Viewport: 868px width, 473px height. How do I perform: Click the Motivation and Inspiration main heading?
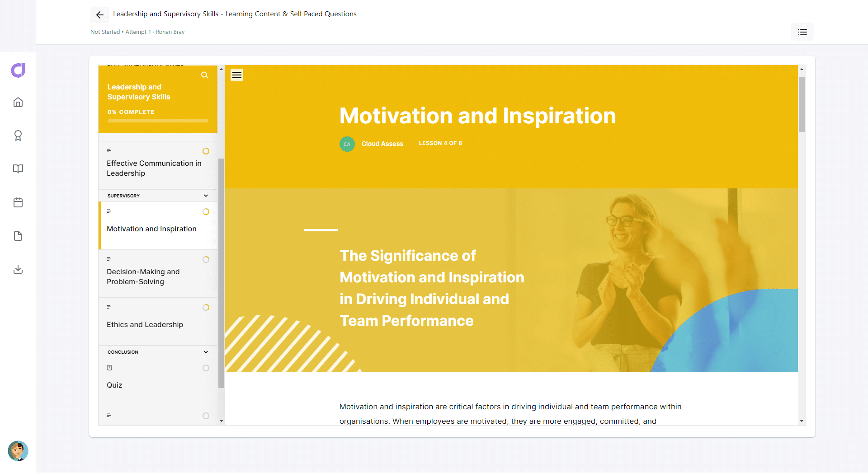(x=478, y=116)
